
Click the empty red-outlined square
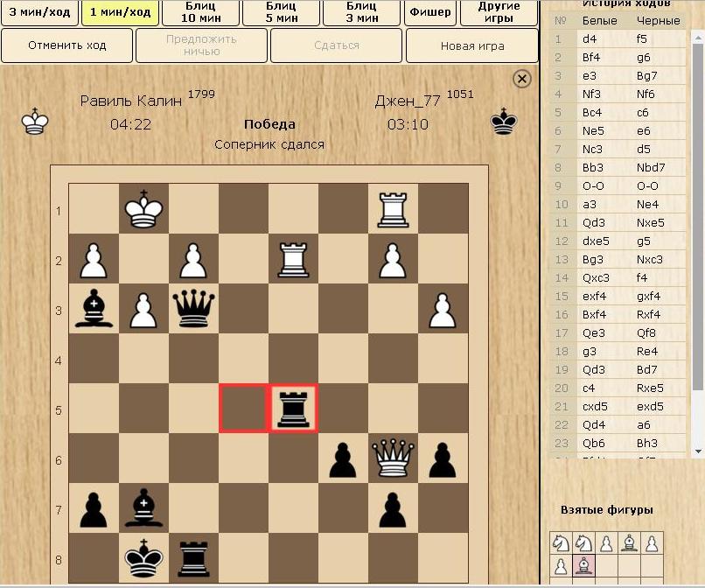pos(243,409)
